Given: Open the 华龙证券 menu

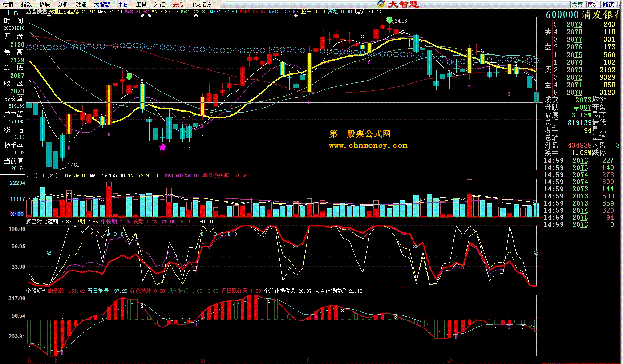Looking at the screenshot, I should 202,4.
